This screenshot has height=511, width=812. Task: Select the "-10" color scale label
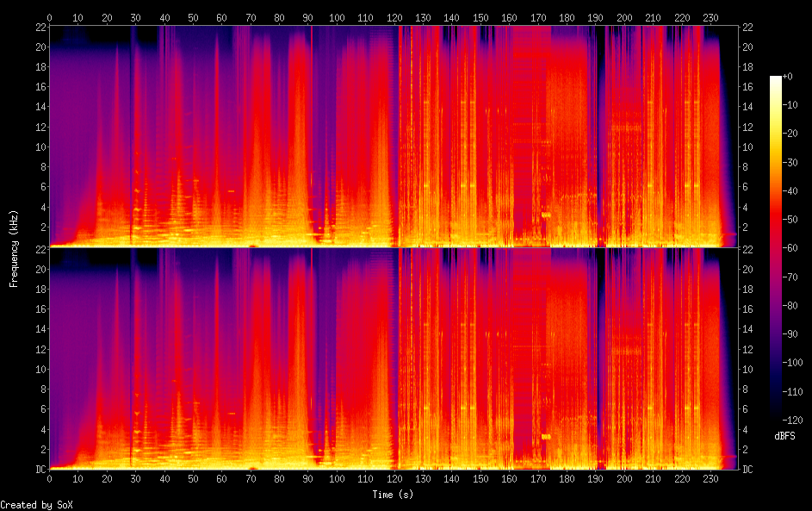[790, 105]
